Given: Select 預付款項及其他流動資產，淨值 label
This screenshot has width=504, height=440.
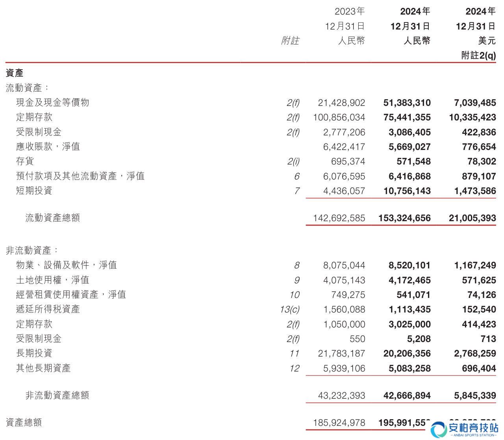Looking at the screenshot, I should click(x=80, y=176).
